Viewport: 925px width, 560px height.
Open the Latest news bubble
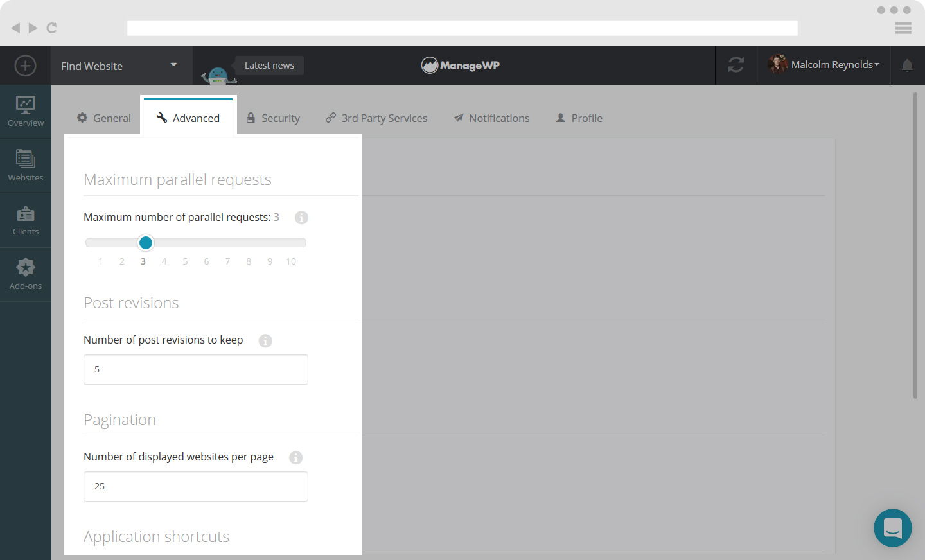click(269, 66)
